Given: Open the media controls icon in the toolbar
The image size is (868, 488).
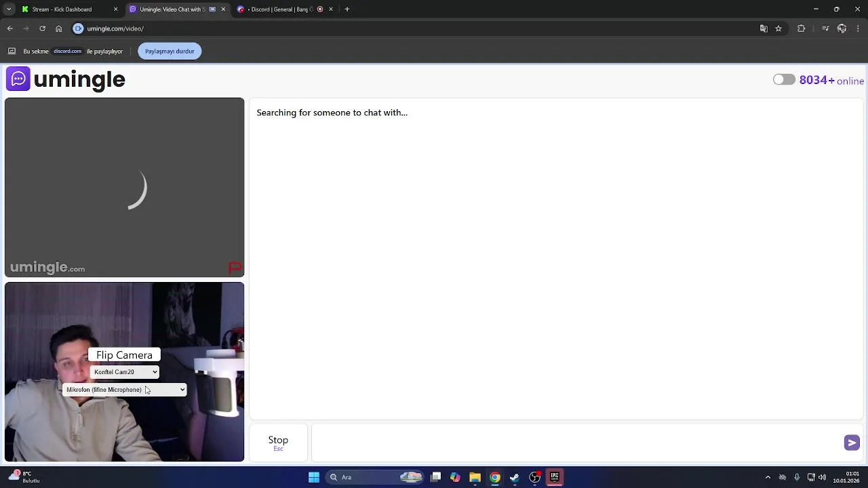Looking at the screenshot, I should click(x=825, y=28).
